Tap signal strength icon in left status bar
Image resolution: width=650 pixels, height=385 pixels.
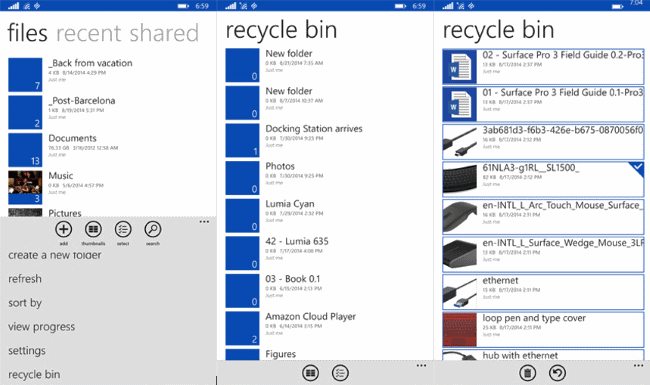pos(14,6)
